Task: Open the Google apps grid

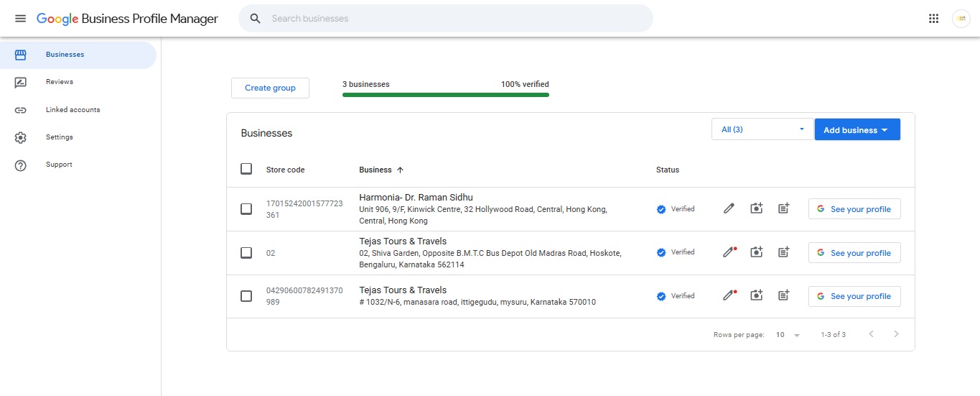Action: coord(933,19)
